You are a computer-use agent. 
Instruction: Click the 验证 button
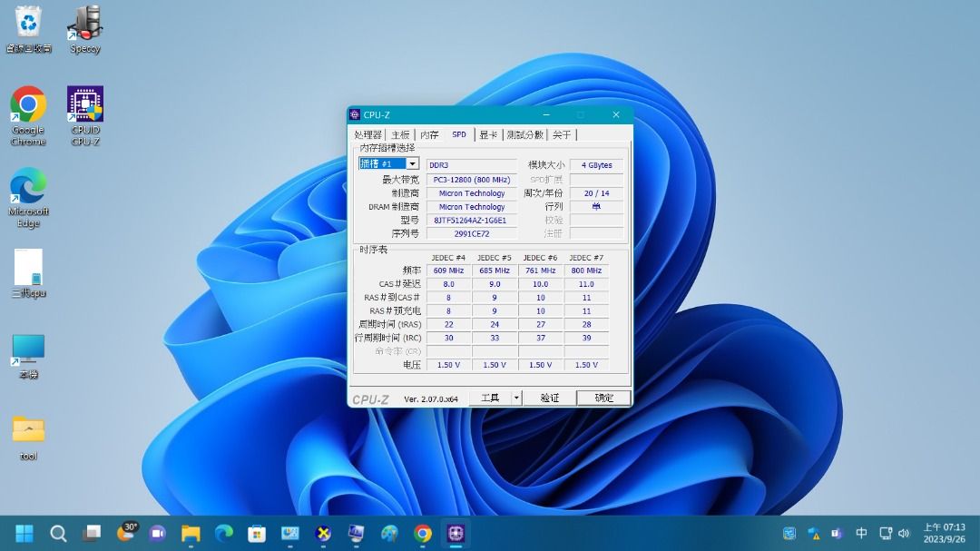coord(549,398)
